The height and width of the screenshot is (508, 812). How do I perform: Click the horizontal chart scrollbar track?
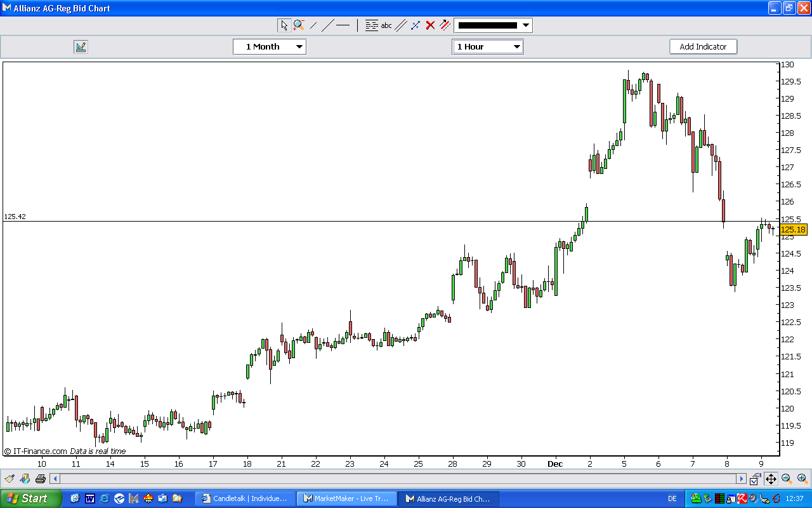[x=398, y=479]
